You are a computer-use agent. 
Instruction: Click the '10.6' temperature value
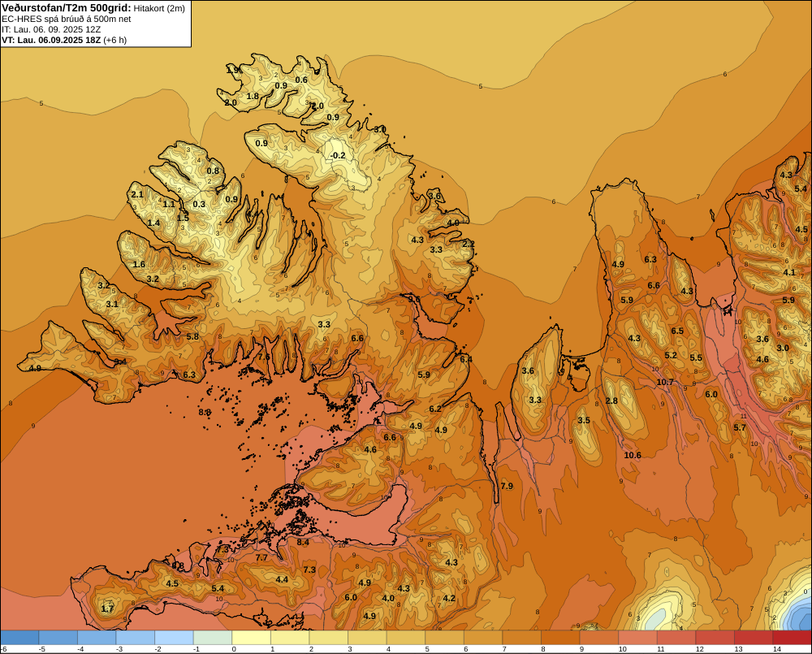pos(633,456)
